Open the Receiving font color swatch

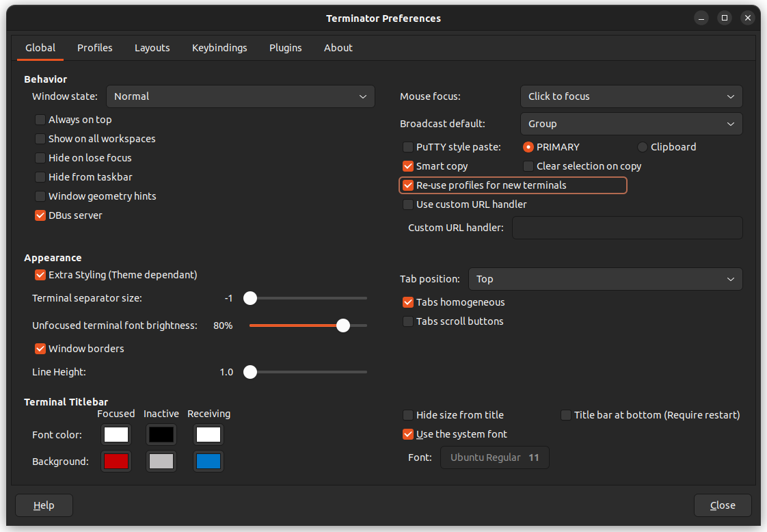[208, 435]
